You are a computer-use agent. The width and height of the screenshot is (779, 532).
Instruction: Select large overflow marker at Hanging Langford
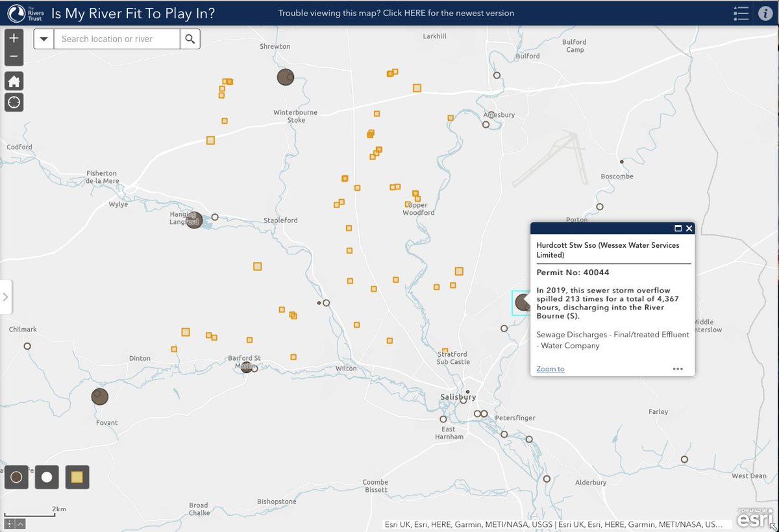(x=194, y=221)
